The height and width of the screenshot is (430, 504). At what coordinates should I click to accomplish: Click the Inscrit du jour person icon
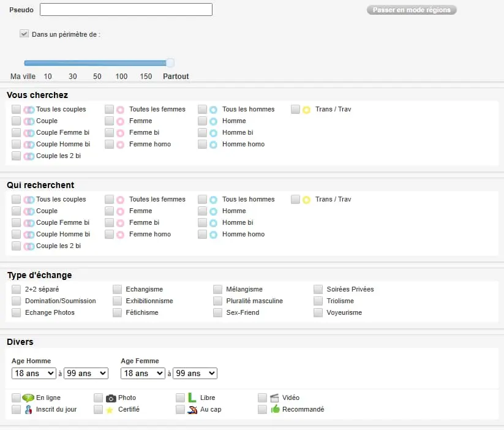tap(28, 409)
